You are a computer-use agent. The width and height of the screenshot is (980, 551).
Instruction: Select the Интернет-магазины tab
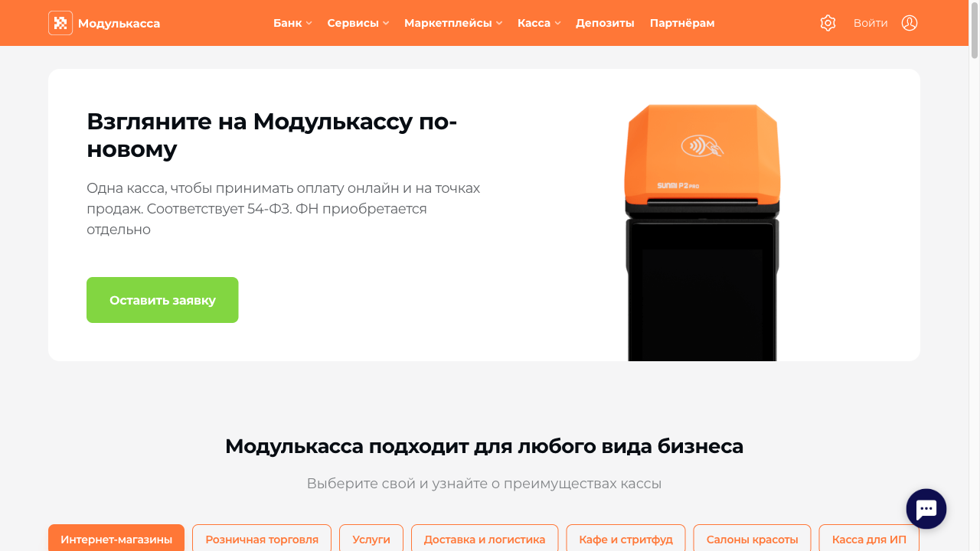[x=116, y=538]
